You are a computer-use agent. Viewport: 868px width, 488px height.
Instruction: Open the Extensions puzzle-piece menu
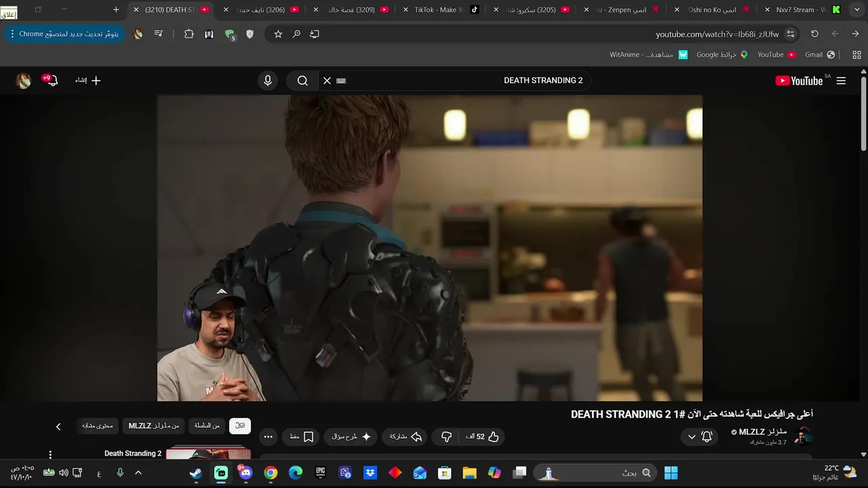point(189,34)
